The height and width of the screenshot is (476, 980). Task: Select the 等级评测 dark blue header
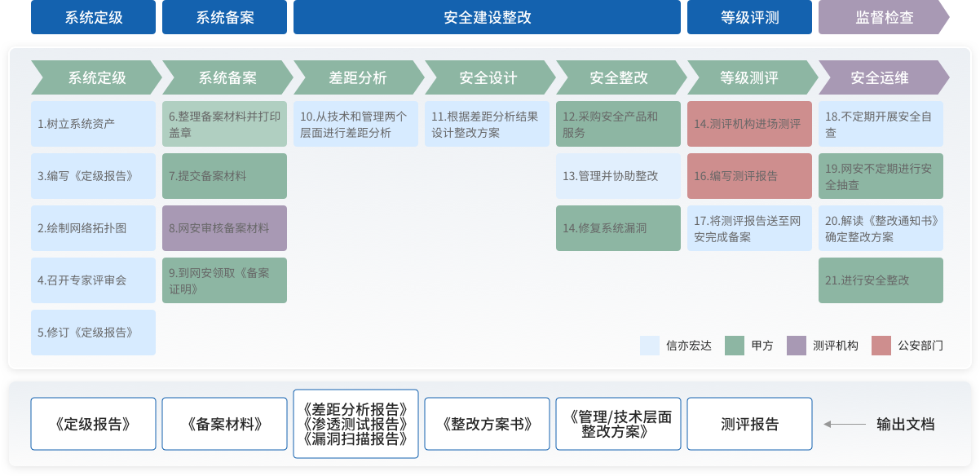click(x=749, y=17)
